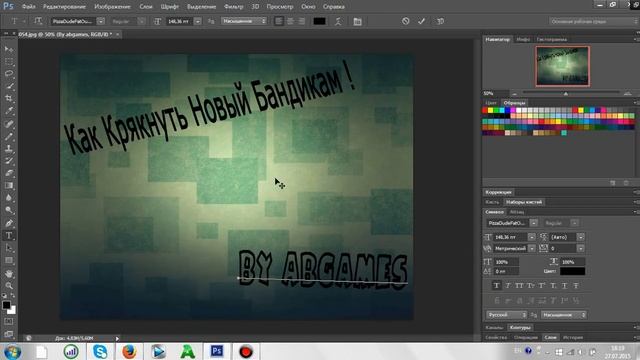The image size is (640, 360).
Task: Select the History Brush tool
Action: pos(9,161)
